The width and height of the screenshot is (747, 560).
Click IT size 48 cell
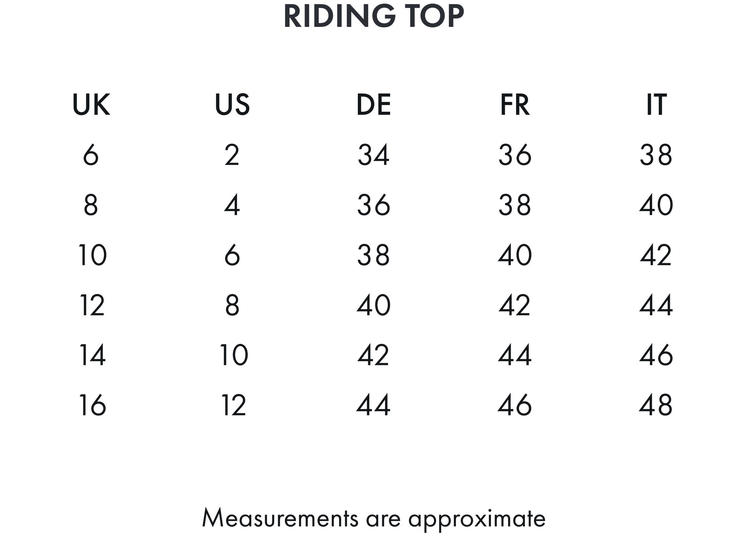656,405
